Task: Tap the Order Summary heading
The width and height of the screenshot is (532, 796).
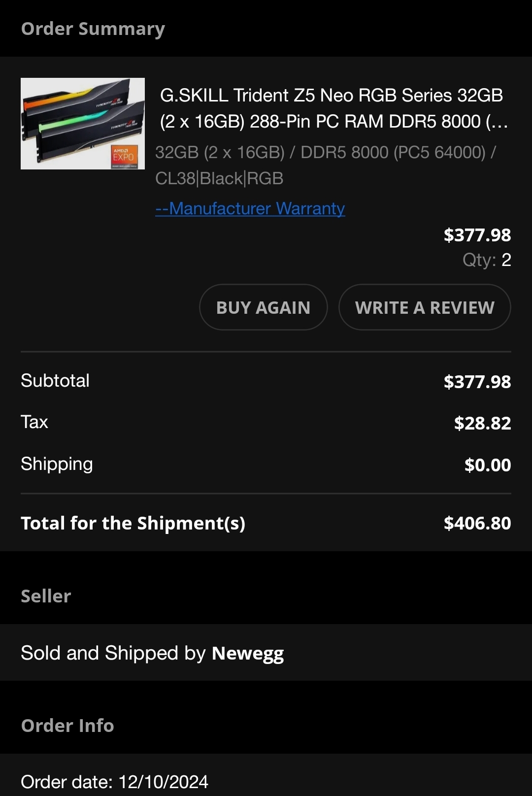Action: click(93, 29)
